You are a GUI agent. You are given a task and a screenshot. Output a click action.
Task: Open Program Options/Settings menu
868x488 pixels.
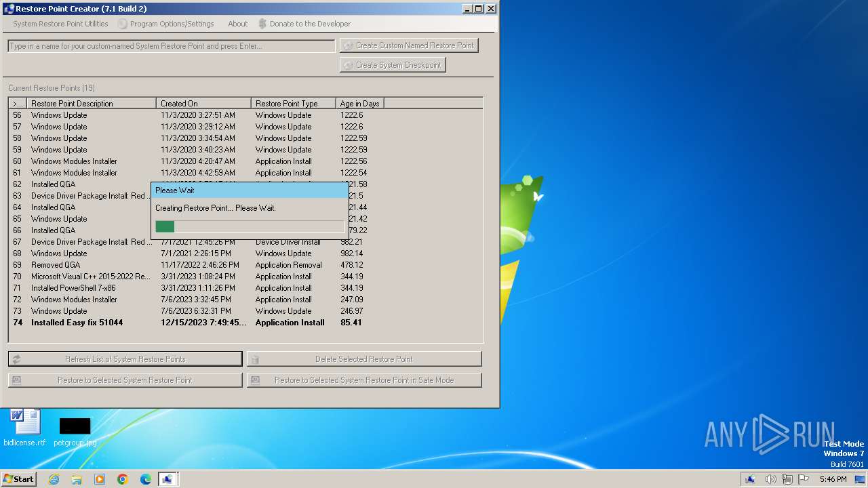coord(165,24)
